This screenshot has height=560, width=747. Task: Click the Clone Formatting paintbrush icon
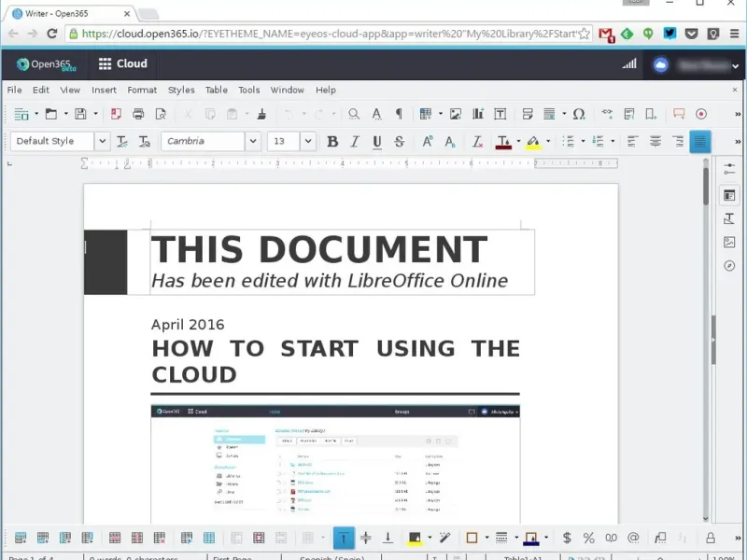coord(261,114)
